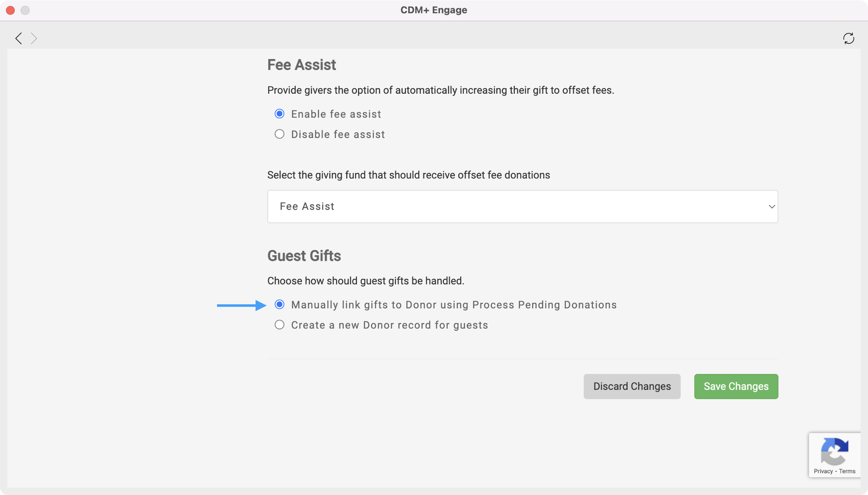
Task: Go back using the left arrow
Action: 19,39
